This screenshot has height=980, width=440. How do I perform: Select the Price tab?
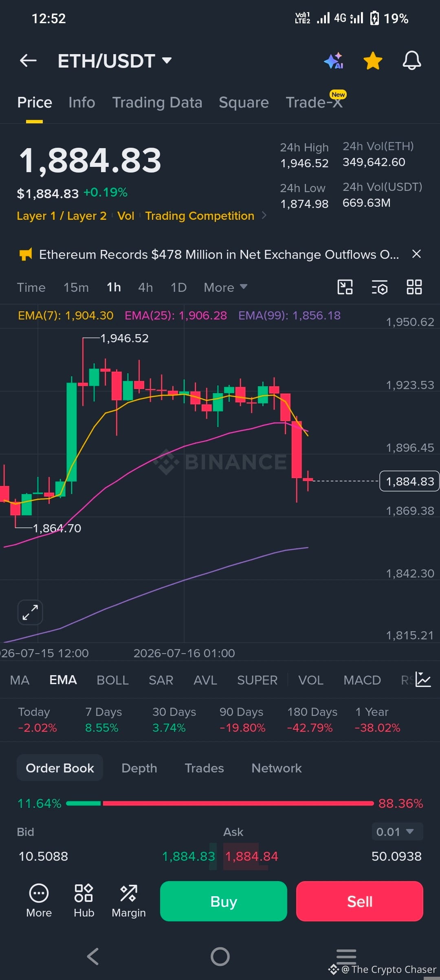pos(35,102)
